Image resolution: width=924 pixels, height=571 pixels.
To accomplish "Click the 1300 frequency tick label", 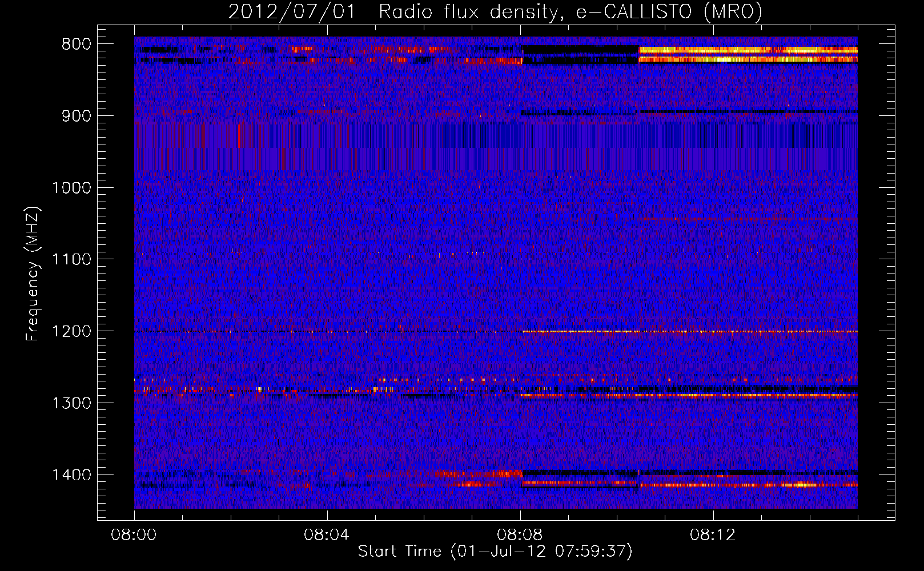I will (71, 404).
